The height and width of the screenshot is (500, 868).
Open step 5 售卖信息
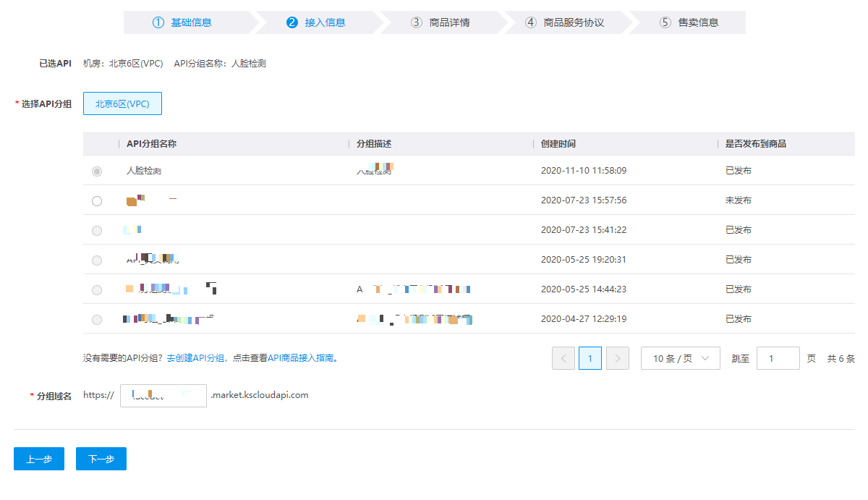coord(689,22)
